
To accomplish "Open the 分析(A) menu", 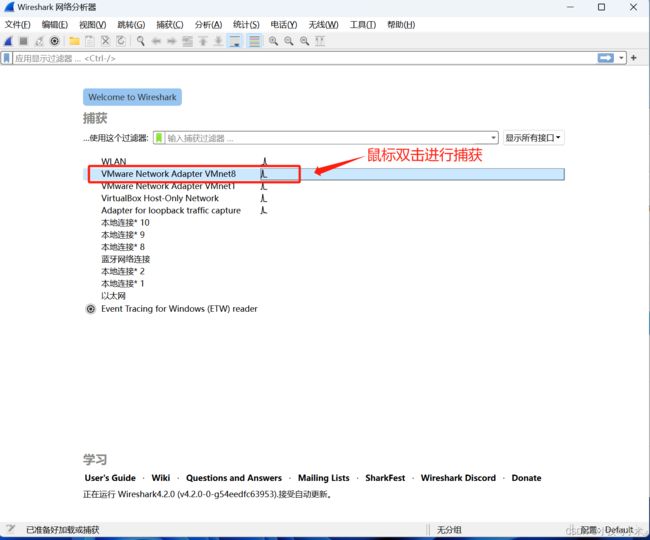I will 208,25.
